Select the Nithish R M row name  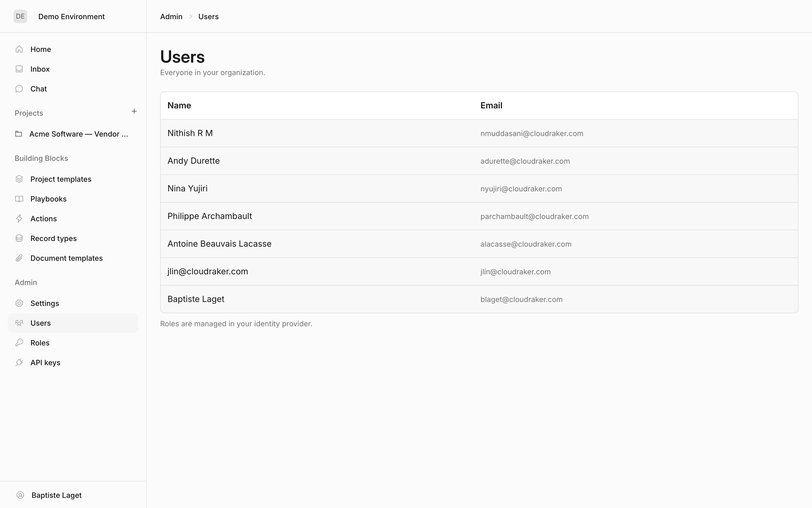[x=190, y=133]
